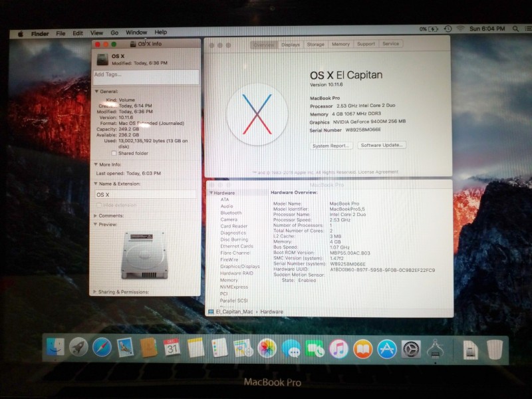532x399 pixels.
Task: Switch to the Memory tab
Action: pyautogui.click(x=340, y=44)
